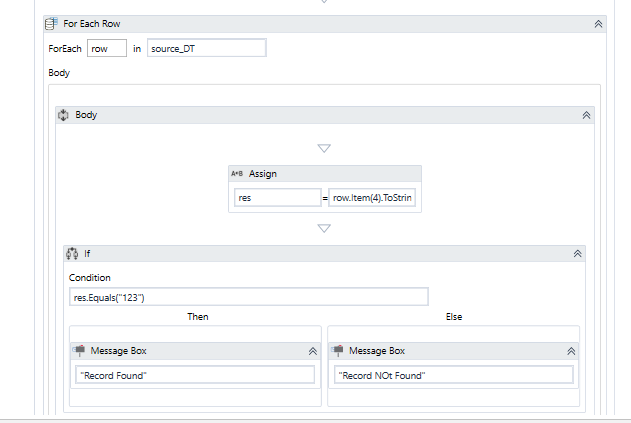
Task: Click the For Each Row activity icon
Action: point(51,24)
